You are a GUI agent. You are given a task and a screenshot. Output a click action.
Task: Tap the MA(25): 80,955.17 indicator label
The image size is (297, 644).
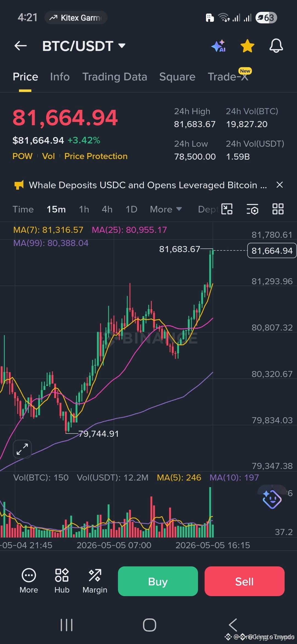click(129, 230)
